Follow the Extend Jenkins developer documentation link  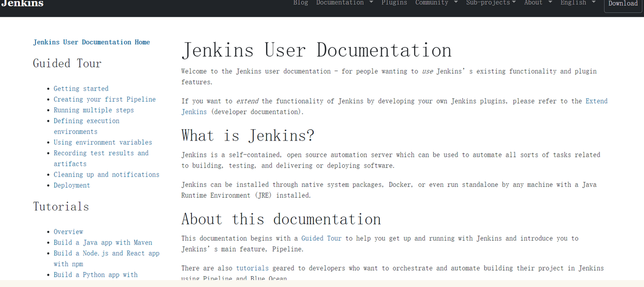tap(596, 101)
